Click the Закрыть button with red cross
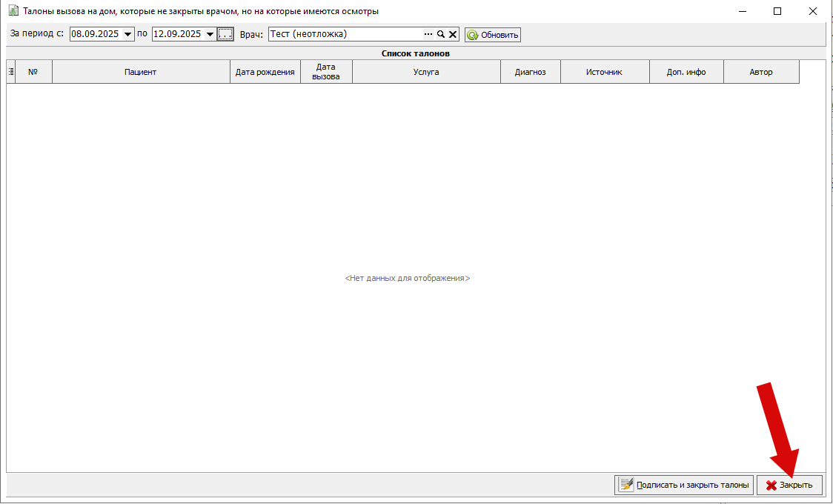 [x=789, y=485]
